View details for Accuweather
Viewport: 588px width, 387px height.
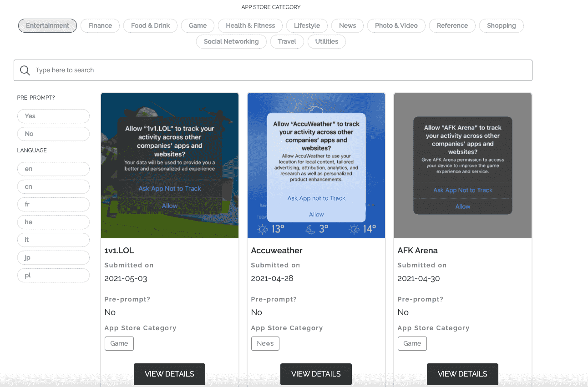(316, 374)
